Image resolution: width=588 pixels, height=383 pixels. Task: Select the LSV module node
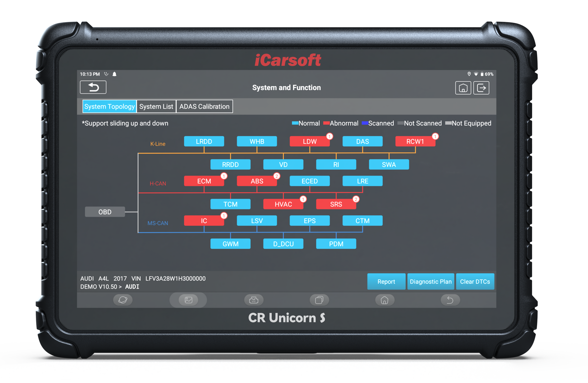pyautogui.click(x=257, y=221)
